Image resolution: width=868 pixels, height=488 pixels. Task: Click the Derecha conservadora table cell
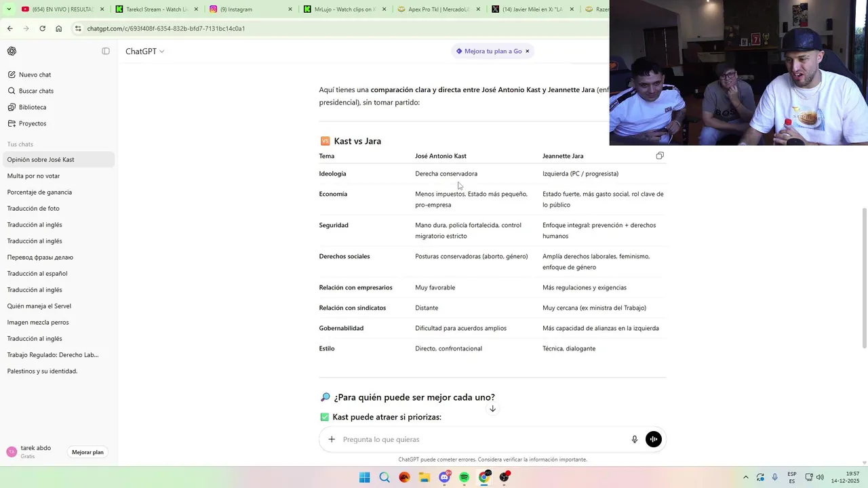pyautogui.click(x=446, y=174)
